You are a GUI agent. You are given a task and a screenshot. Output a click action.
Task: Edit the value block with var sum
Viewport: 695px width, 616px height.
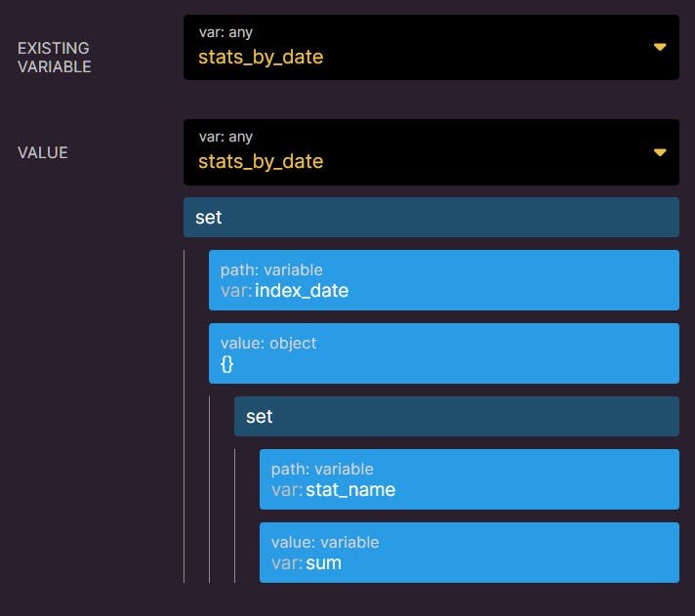[469, 553]
